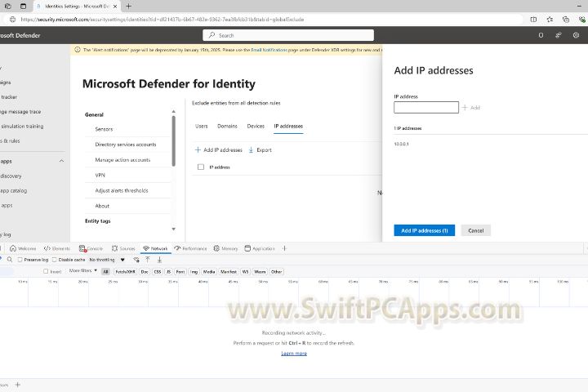The height and width of the screenshot is (392, 588).
Task: Toggle the WS request type filter
Action: [245, 272]
